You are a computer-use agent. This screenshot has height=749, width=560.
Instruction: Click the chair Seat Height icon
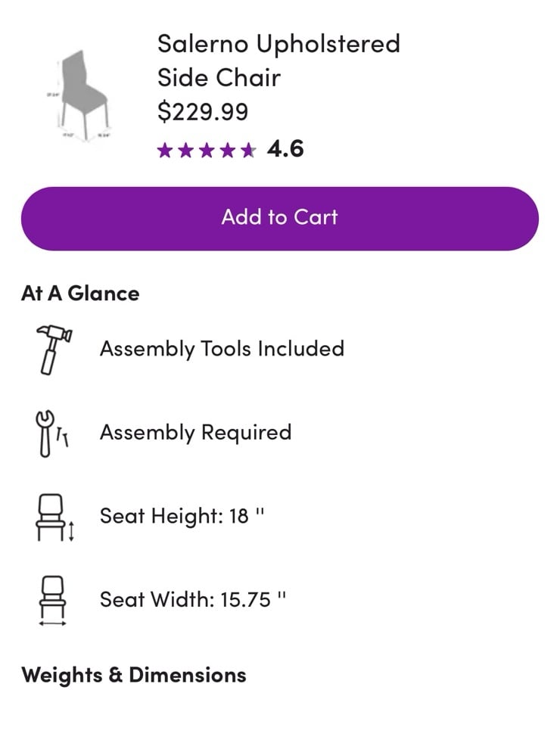pos(55,517)
